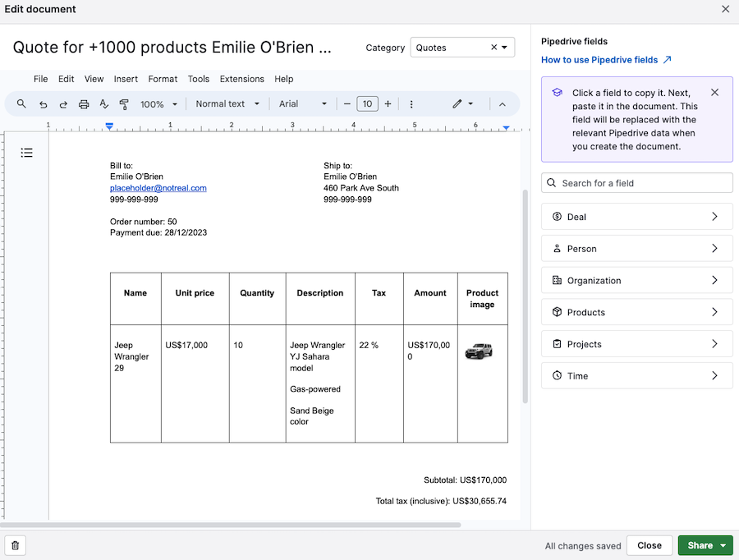Show document outline list icon
This screenshot has width=739, height=560.
(x=27, y=153)
